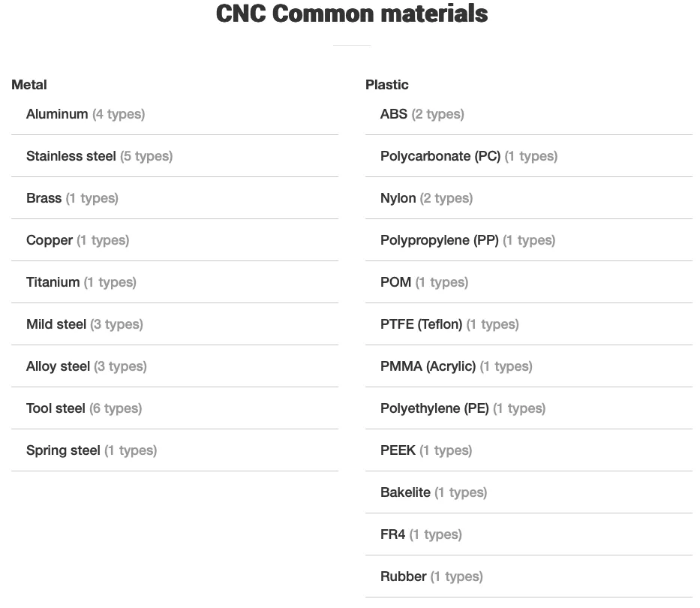Click the Copper material entry
700x608 pixels.
pyautogui.click(x=175, y=240)
